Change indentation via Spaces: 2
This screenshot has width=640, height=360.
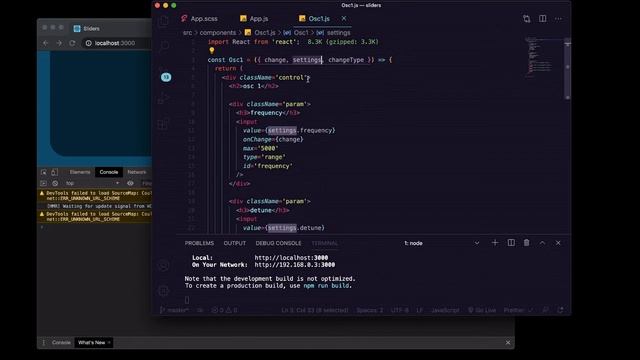pos(370,310)
